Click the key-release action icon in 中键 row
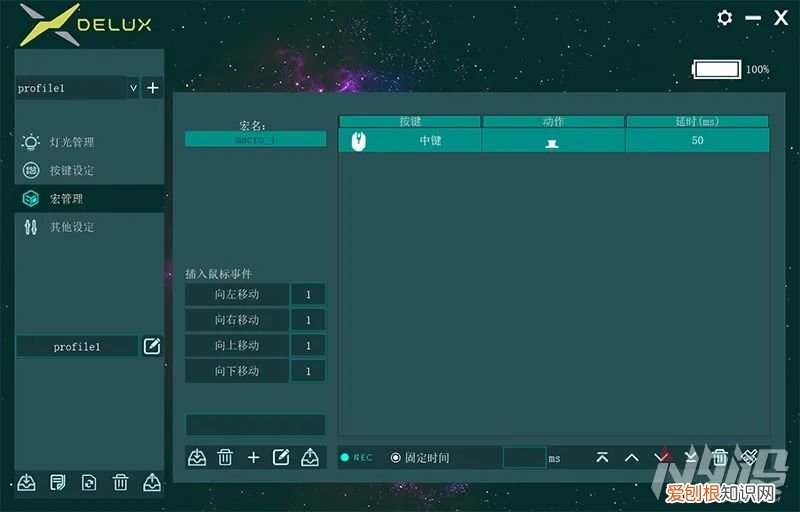Image resolution: width=800 pixels, height=512 pixels. point(552,143)
